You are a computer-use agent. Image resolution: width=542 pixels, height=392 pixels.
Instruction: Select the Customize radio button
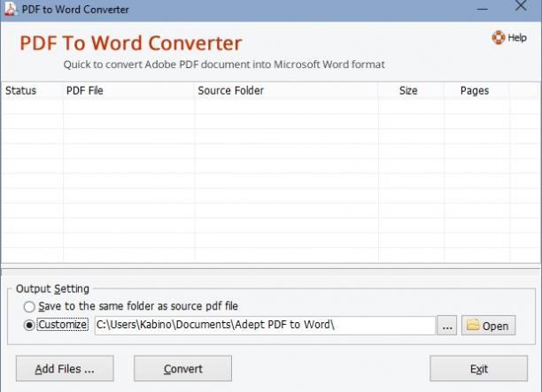(x=29, y=325)
